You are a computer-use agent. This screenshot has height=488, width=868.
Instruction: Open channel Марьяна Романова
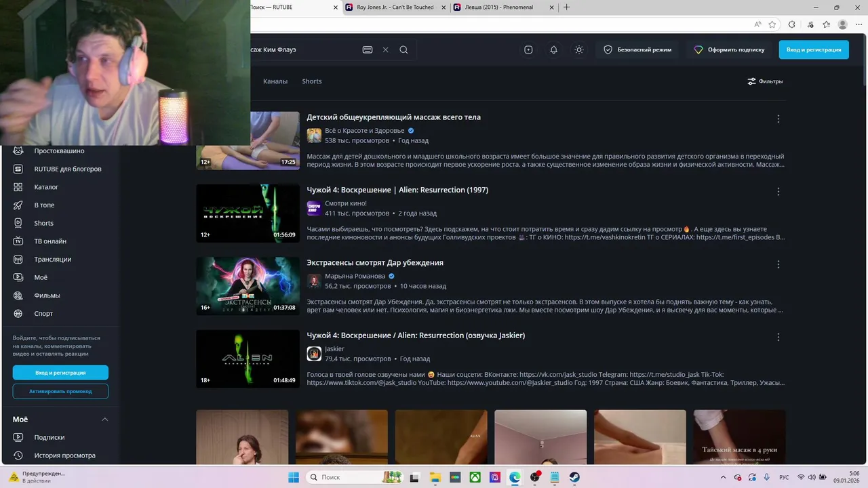coord(355,276)
